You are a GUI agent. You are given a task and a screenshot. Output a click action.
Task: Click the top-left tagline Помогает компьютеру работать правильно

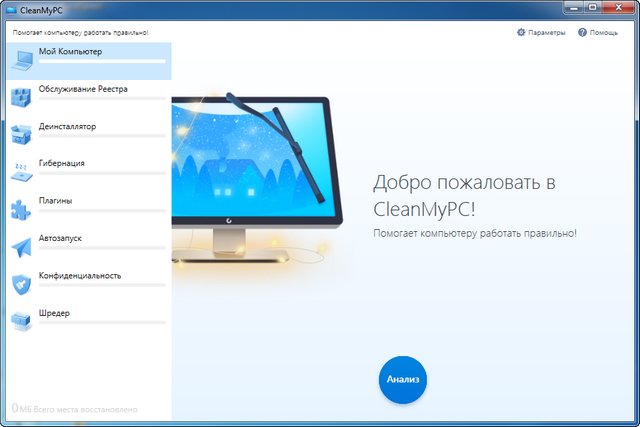80,33
